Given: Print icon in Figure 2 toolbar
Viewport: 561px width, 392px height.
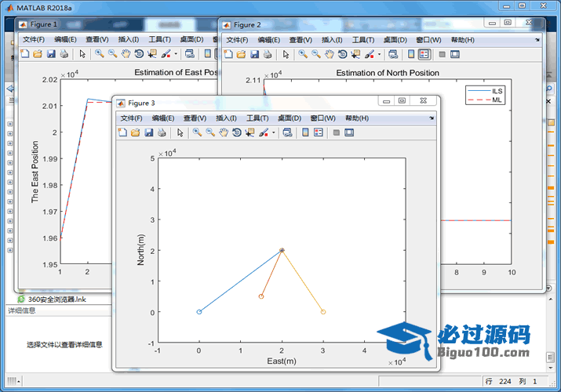Looking at the screenshot, I should (x=268, y=54).
